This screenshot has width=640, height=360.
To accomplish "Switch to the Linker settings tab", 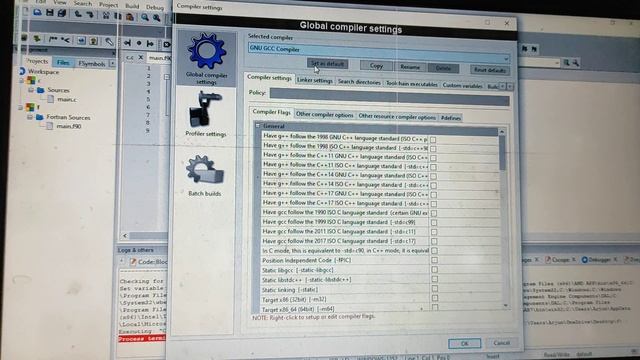I will click(x=315, y=80).
